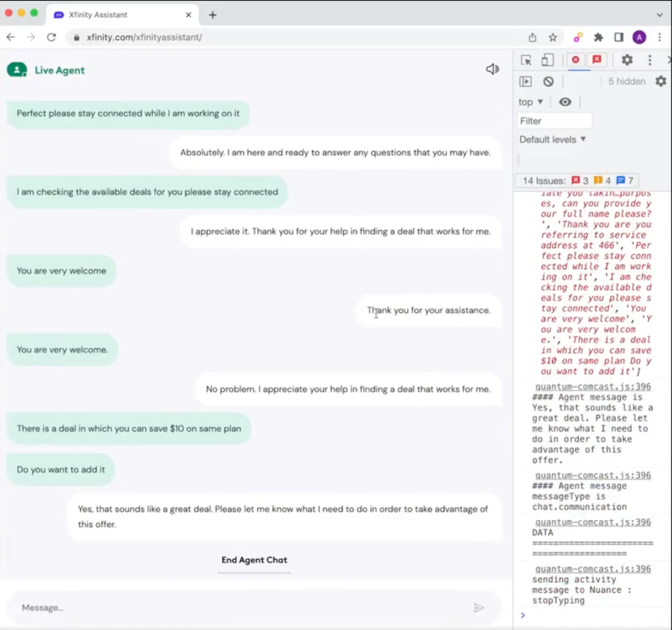Bookmark this page with the star icon
This screenshot has height=630, width=672.
pyautogui.click(x=553, y=37)
